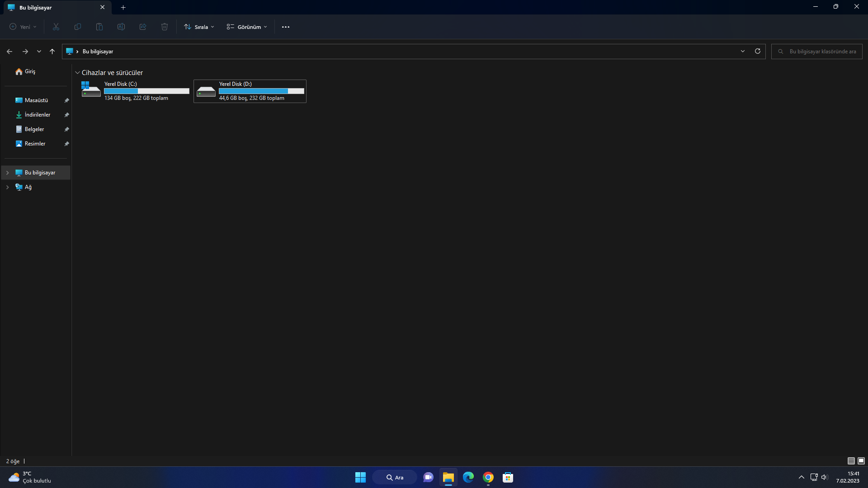Go back with the left arrow
Image resolution: width=868 pixels, height=488 pixels.
click(x=9, y=52)
